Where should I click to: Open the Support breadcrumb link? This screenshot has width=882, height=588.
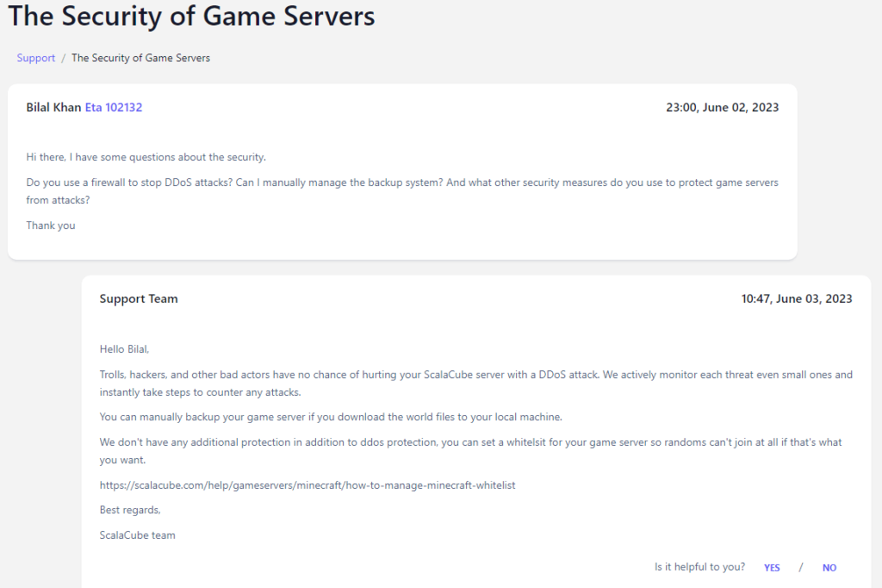36,58
